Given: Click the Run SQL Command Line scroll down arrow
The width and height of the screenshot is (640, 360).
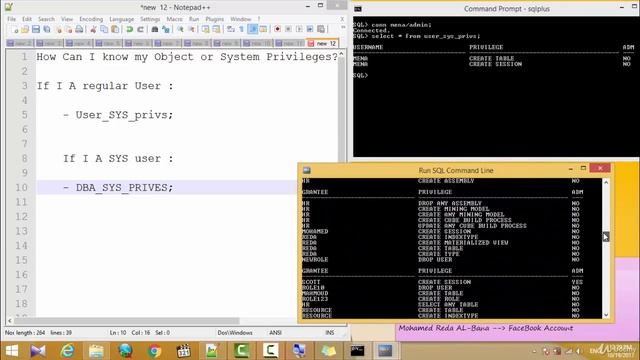Looking at the screenshot, I should pyautogui.click(x=606, y=315).
